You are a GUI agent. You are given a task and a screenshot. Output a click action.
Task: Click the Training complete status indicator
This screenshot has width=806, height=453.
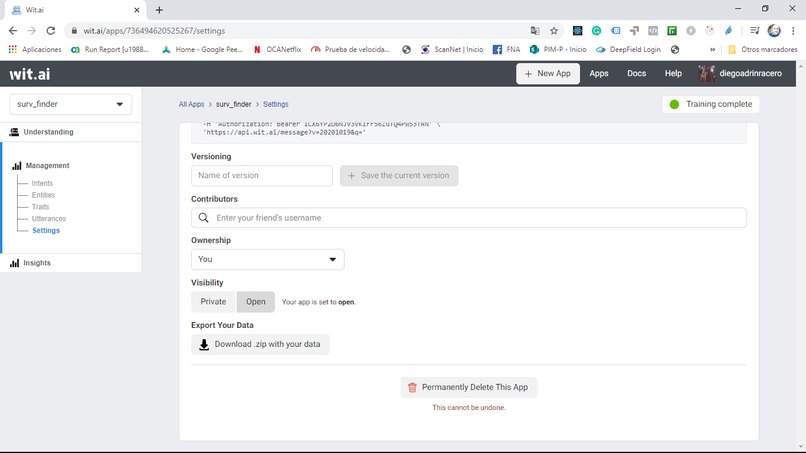coord(711,104)
